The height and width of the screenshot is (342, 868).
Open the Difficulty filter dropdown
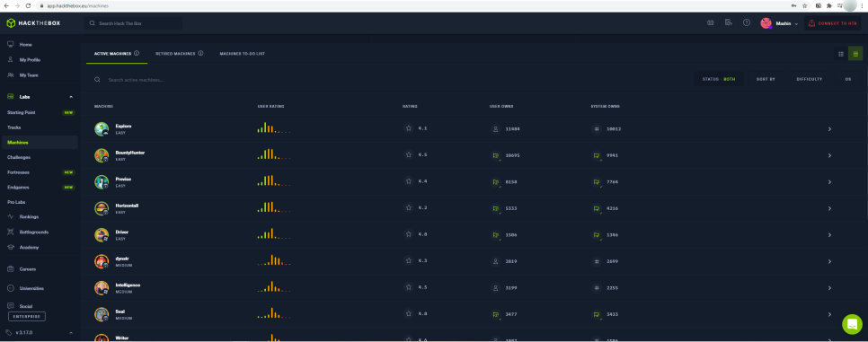[810, 79]
